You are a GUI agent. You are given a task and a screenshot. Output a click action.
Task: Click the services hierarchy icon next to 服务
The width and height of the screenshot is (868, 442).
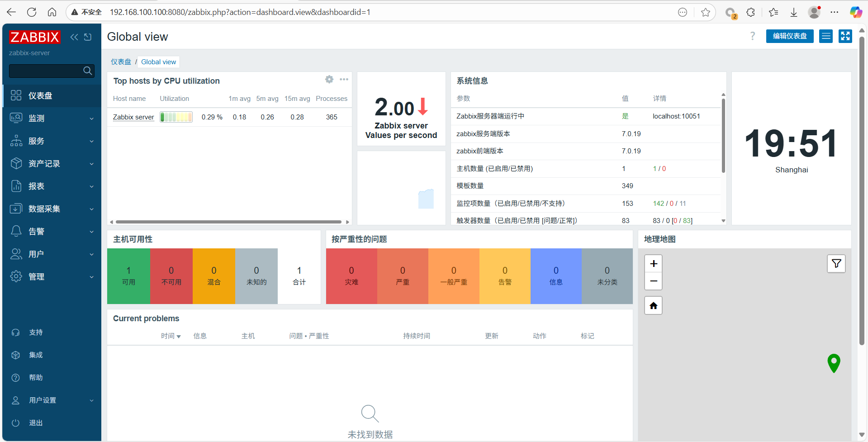point(16,141)
